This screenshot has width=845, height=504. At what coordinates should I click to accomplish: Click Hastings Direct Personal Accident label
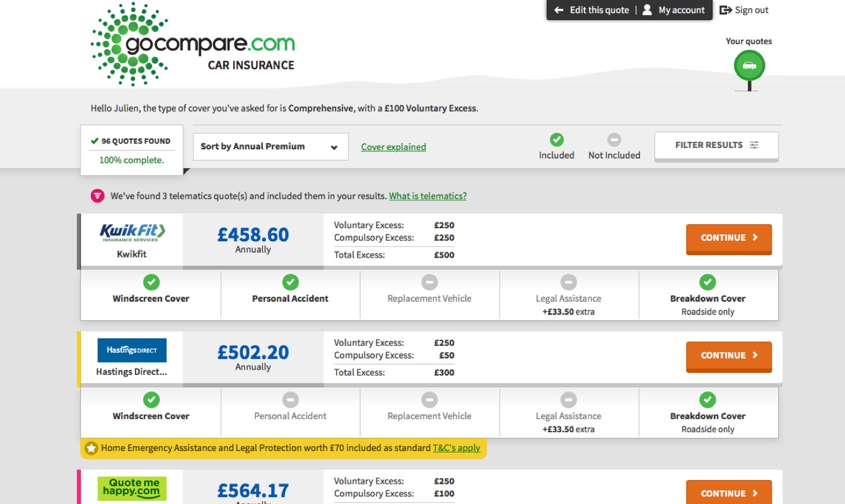290,416
